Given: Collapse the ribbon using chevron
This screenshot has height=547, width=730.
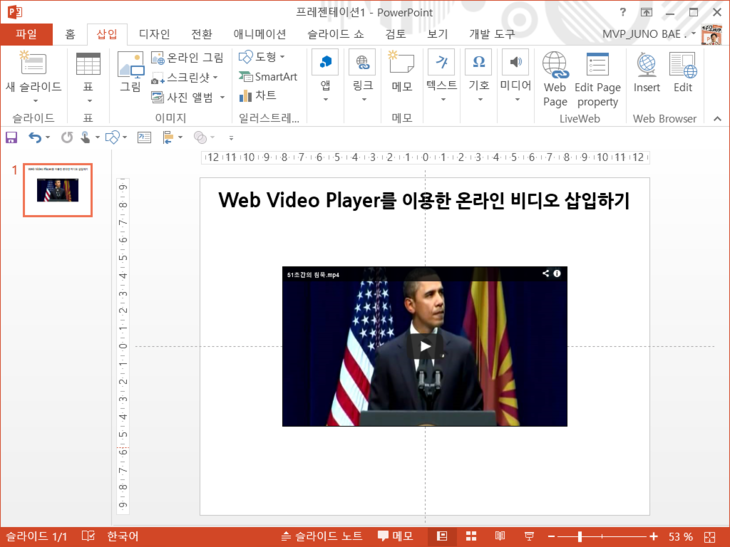Looking at the screenshot, I should click(x=717, y=119).
